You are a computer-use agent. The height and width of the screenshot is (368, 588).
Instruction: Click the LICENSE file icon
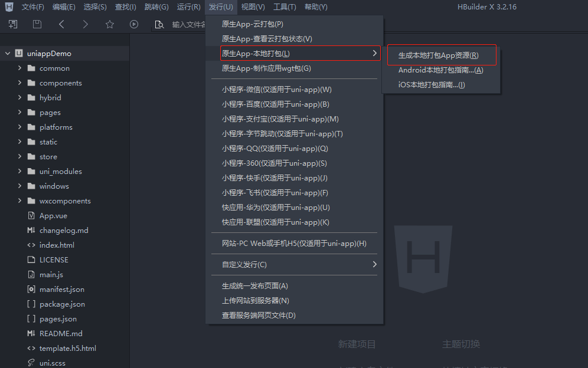pyautogui.click(x=31, y=259)
